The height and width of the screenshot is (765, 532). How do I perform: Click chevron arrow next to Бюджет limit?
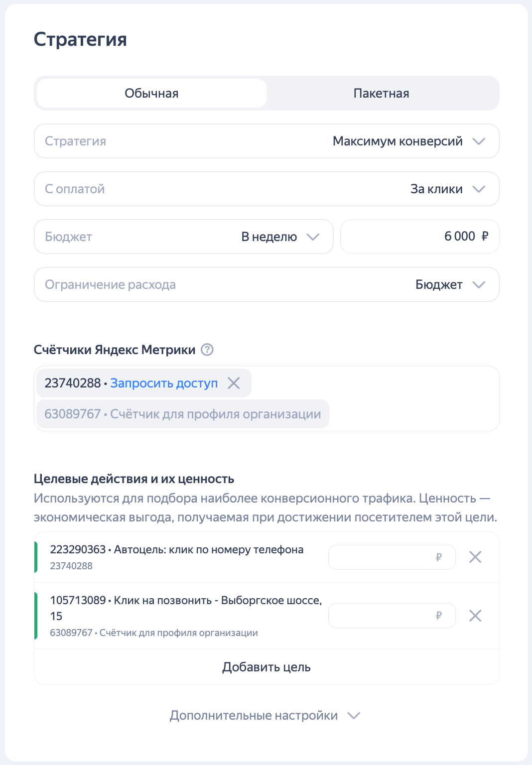pos(479,284)
